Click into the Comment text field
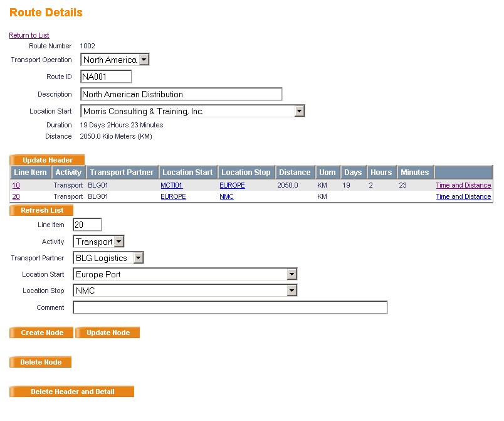Screen dimensions: 504x421 (x=230, y=307)
